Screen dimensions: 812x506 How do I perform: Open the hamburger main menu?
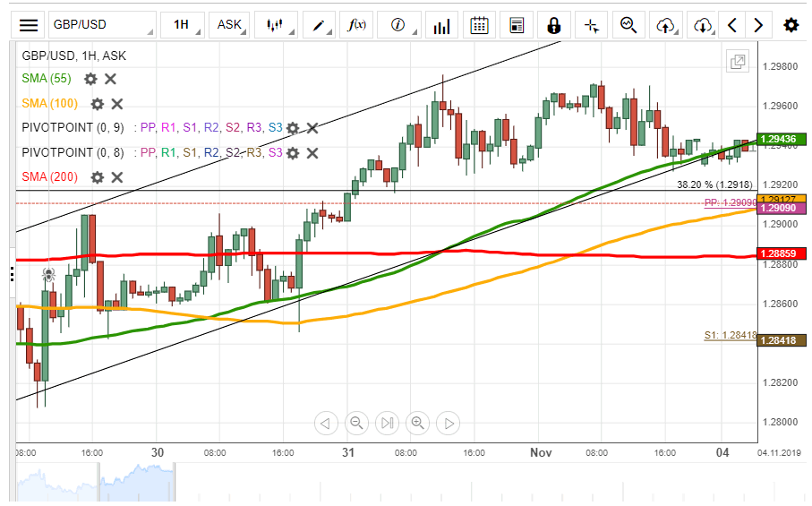tap(29, 25)
